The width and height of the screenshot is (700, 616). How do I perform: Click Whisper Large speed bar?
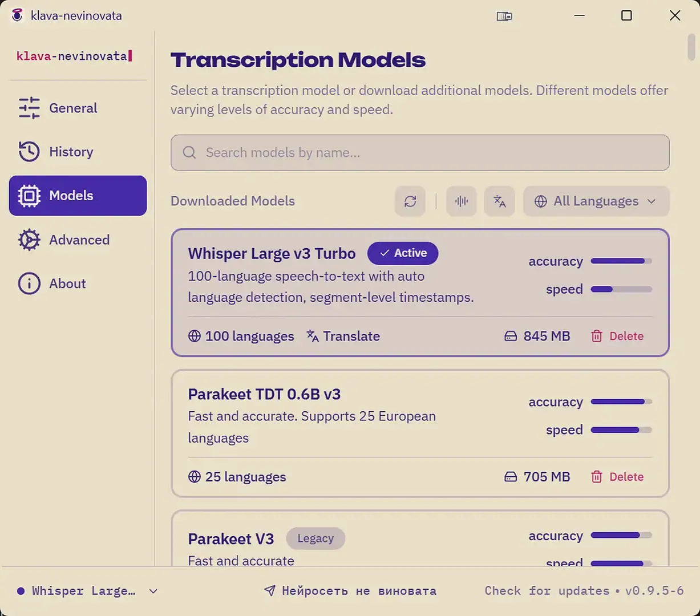(x=621, y=289)
